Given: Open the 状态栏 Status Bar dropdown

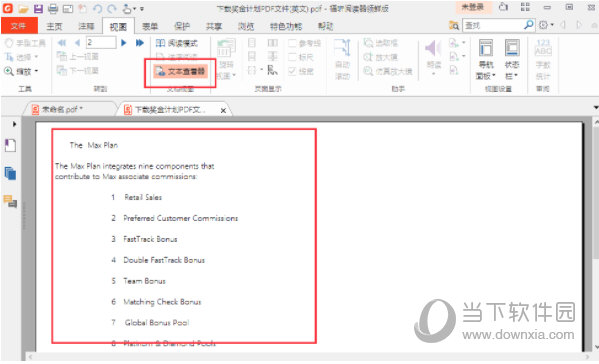Looking at the screenshot, I should tap(512, 59).
